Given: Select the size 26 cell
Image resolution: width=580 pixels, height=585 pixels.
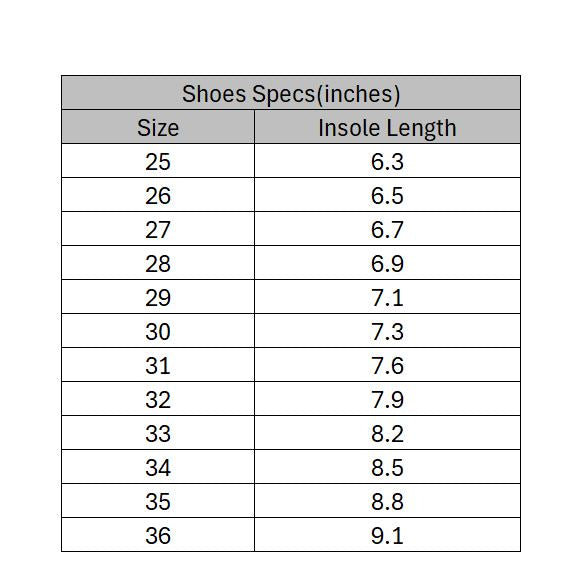Looking at the screenshot, I should pyautogui.click(x=158, y=195).
